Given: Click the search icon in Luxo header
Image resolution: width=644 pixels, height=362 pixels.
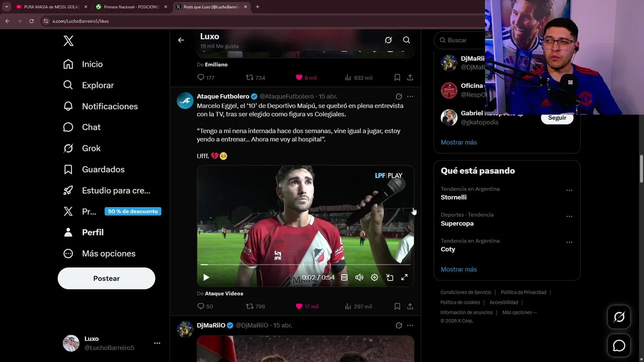Looking at the screenshot, I should point(407,40).
